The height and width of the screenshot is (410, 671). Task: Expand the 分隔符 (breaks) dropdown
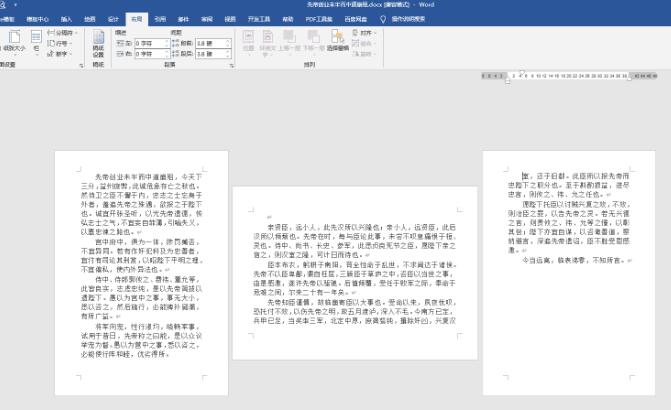(62, 32)
